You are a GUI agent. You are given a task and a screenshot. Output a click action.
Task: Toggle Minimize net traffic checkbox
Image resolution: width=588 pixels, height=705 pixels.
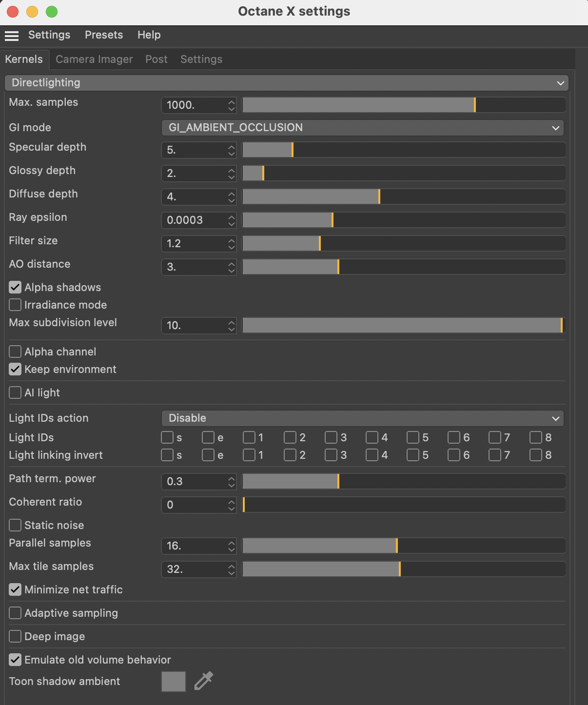coord(15,589)
